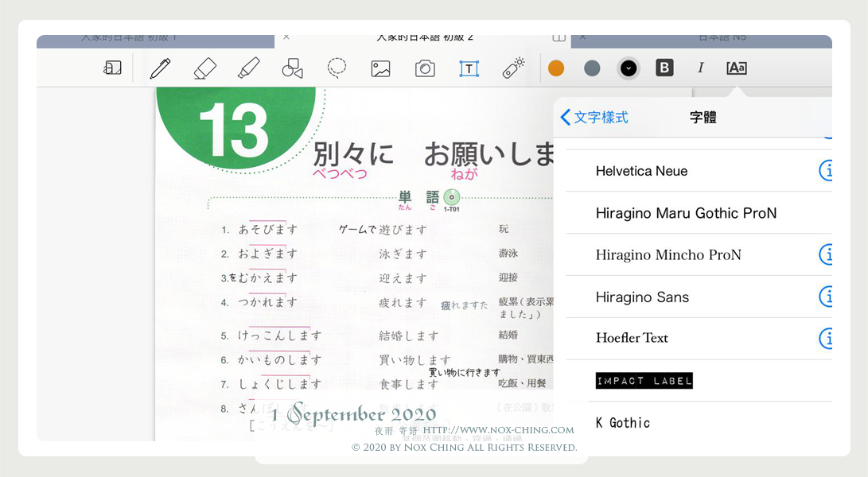Screen dimensions: 868x477
Task: Toggle bold text formatting
Action: [x=664, y=68]
